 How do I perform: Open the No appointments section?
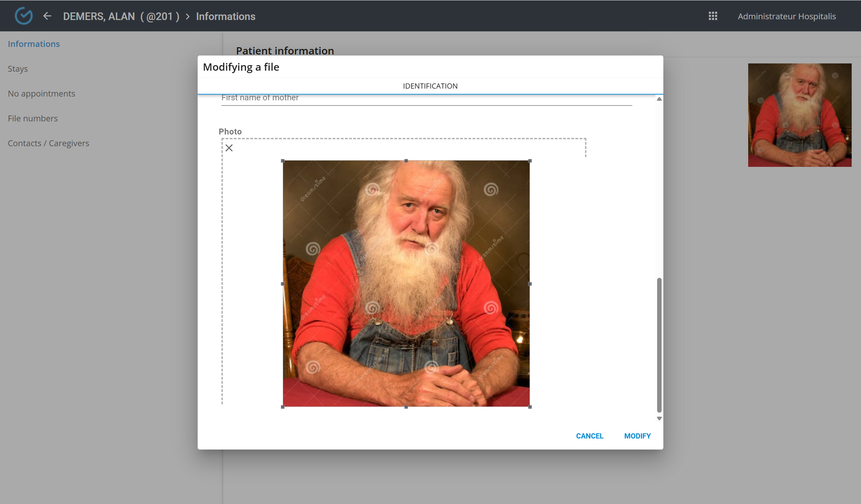coord(41,93)
